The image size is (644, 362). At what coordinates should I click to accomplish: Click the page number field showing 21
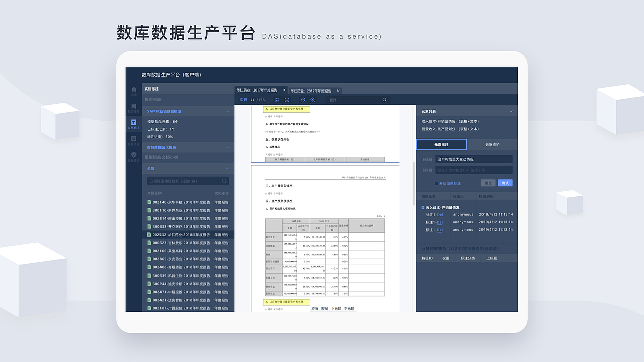[x=252, y=100]
